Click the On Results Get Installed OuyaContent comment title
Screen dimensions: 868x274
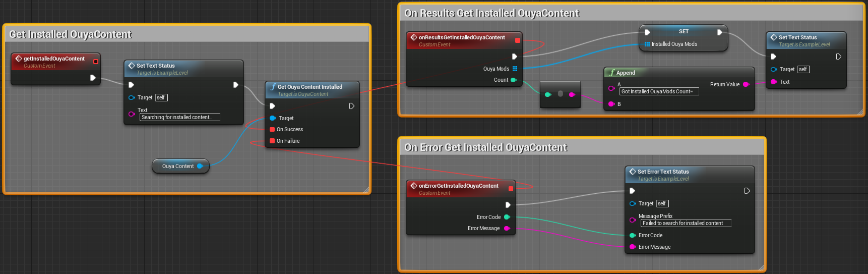(x=491, y=13)
